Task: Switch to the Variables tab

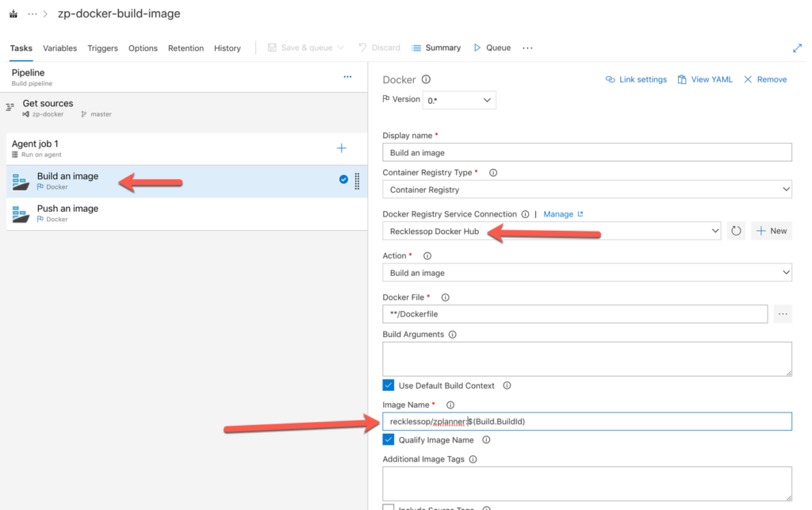Action: tap(59, 48)
